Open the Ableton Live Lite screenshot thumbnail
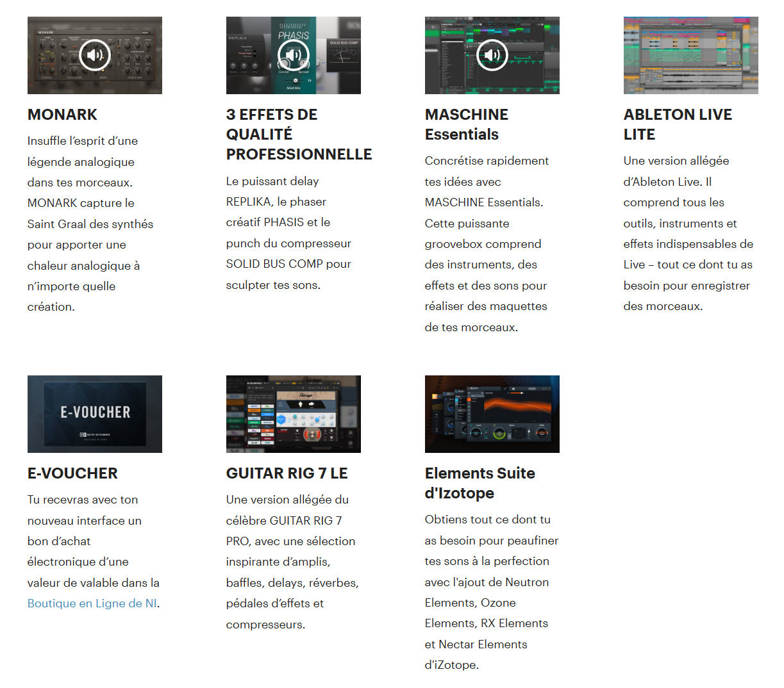 [690, 55]
